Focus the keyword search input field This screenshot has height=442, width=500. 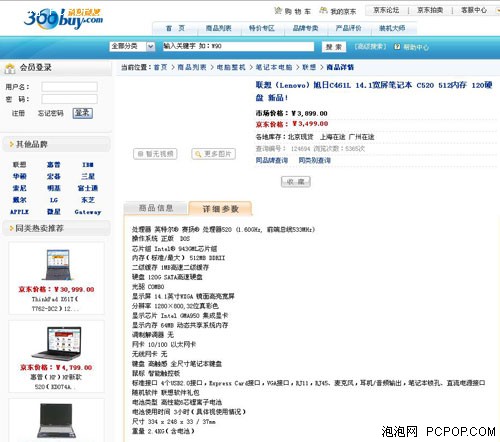tap(238, 46)
